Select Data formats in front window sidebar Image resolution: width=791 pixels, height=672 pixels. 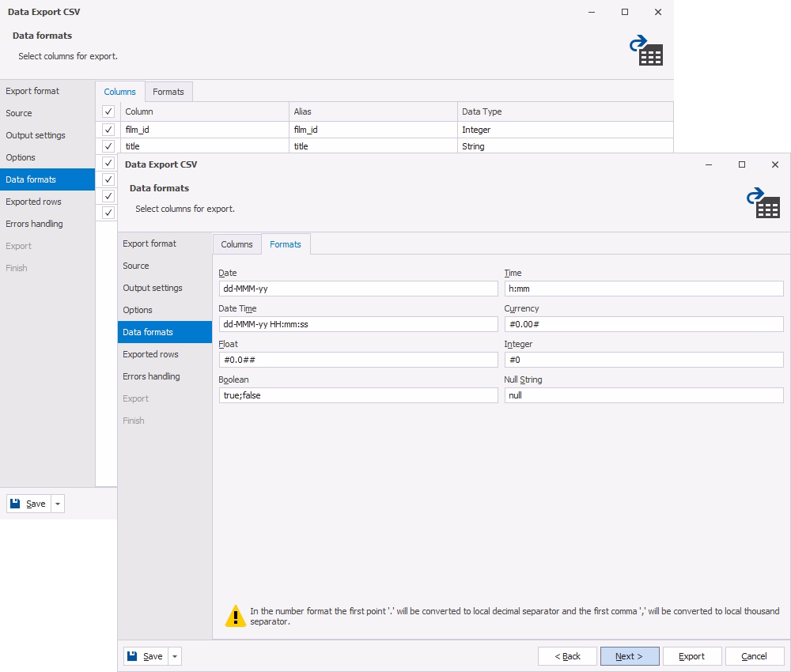coord(165,332)
